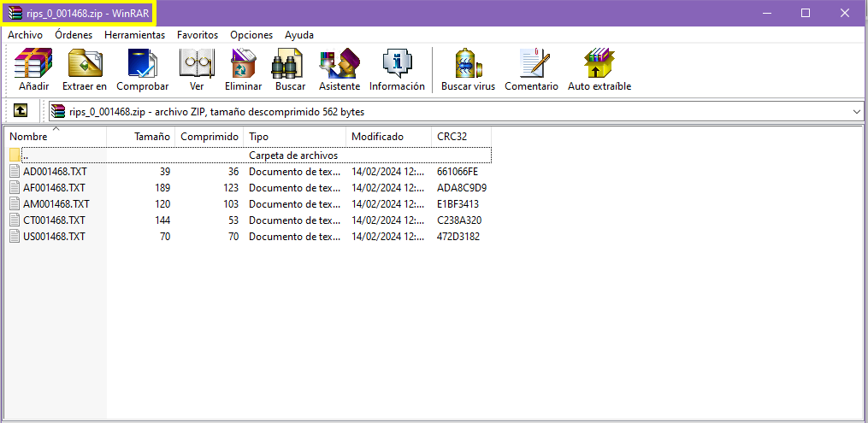Click size value 189 of AF001468.TXT
Viewport: 868px width, 423px height.
click(162, 188)
